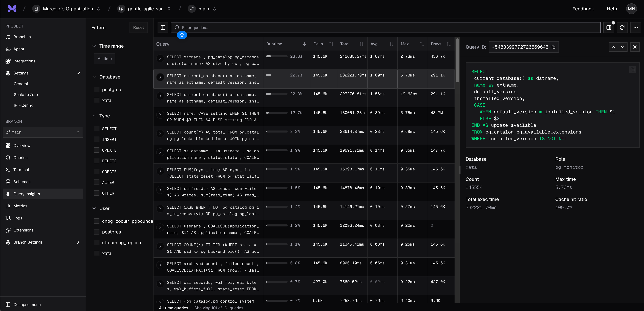Screen dimensions: 644x311
Task: Toggle the filters sidebar panel icon
Action: tap(163, 28)
